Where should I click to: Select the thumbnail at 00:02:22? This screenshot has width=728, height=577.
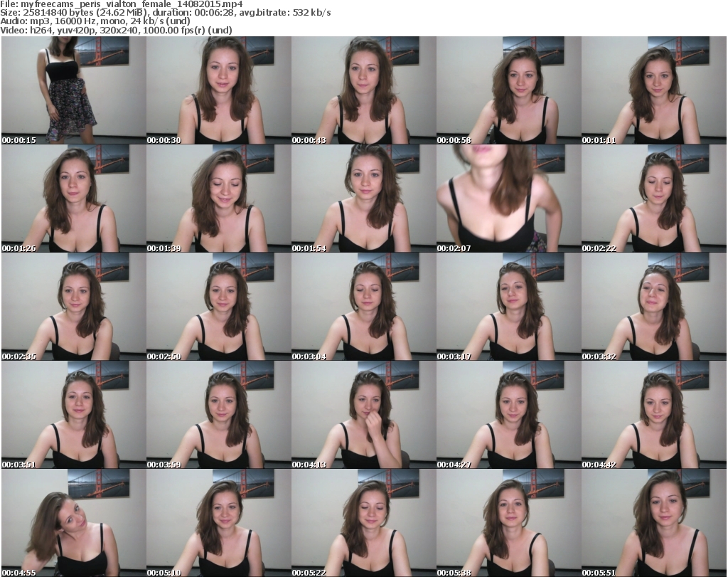(654, 198)
